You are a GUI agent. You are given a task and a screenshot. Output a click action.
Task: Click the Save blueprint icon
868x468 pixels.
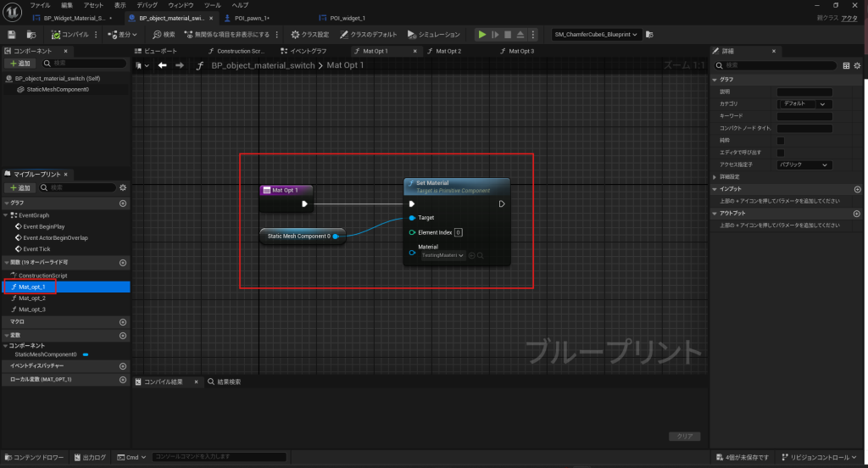point(12,35)
